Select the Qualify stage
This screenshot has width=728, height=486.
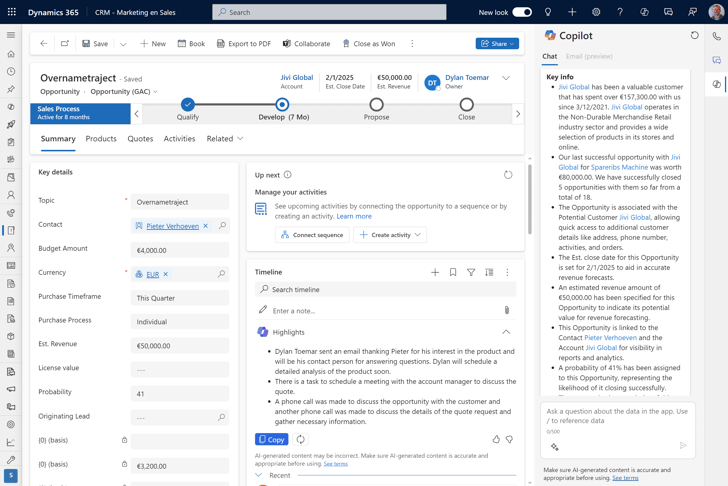188,104
